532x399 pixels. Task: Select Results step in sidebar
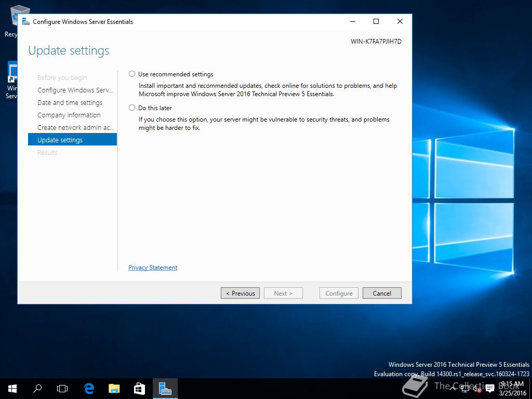[47, 152]
